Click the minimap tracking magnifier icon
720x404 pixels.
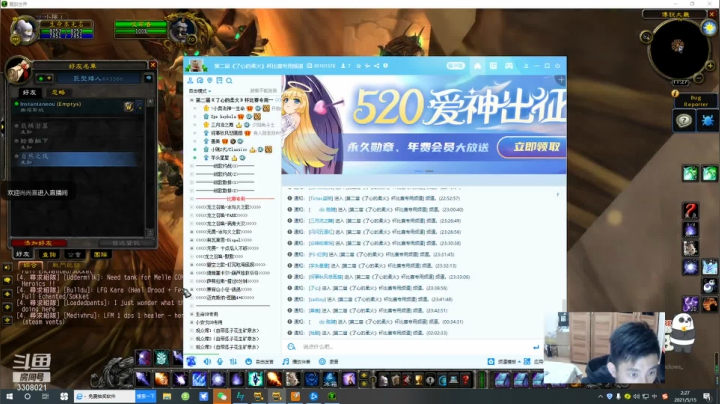point(647,37)
